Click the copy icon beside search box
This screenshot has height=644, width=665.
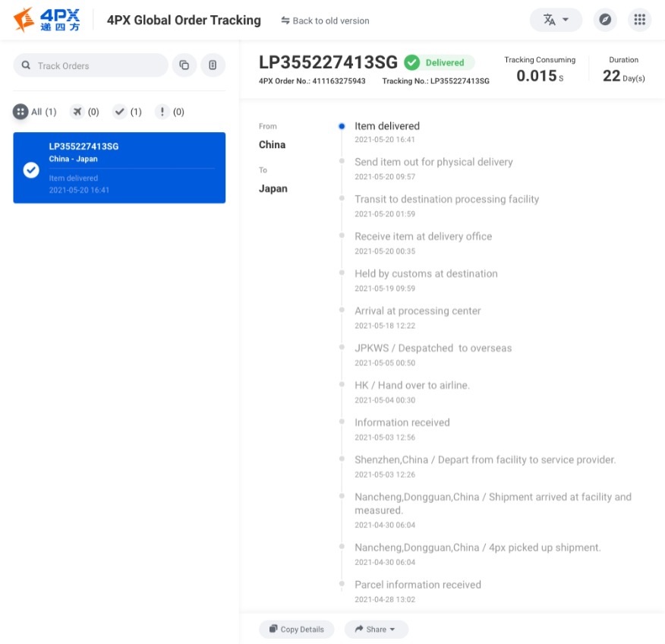[184, 65]
